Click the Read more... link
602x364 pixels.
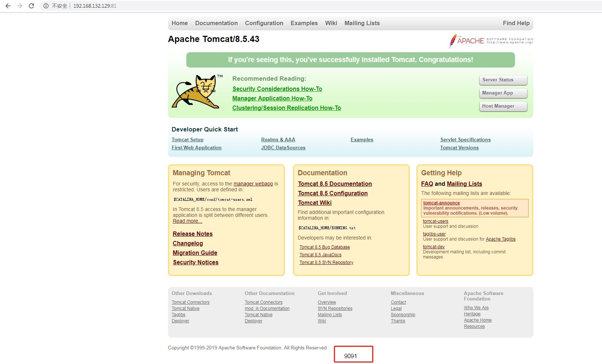coord(187,221)
